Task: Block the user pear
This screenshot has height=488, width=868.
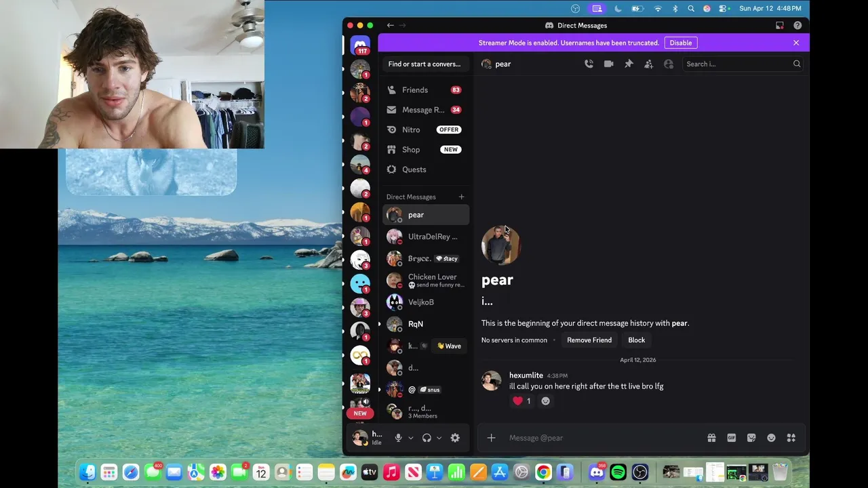Action: 636,340
